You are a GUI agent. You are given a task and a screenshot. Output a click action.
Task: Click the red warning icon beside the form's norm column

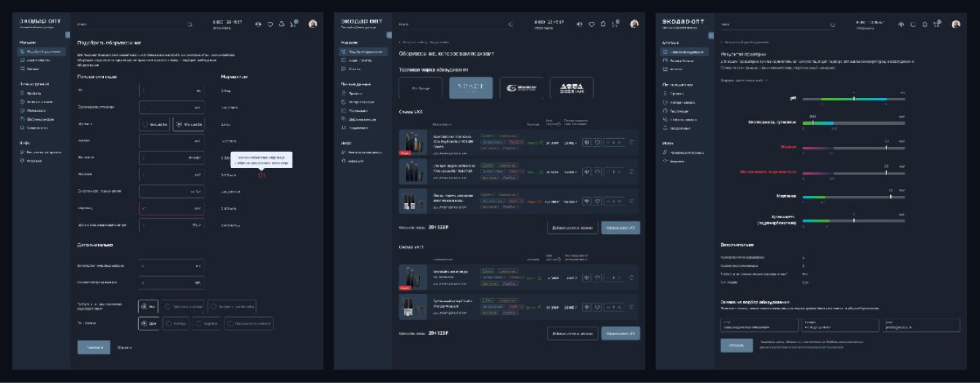[262, 174]
